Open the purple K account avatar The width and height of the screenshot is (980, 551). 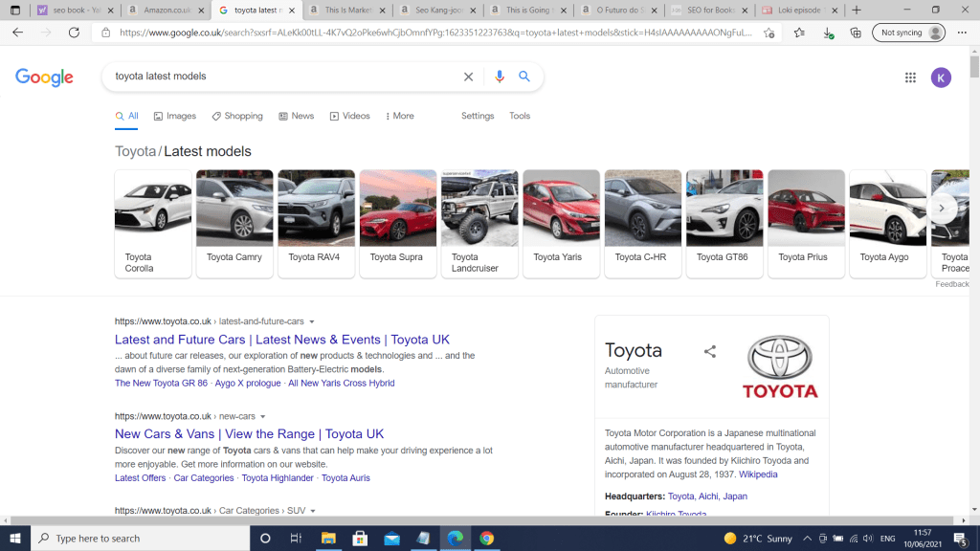point(941,77)
